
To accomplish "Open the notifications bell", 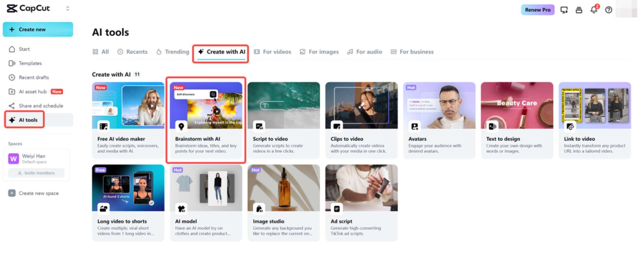I will click(x=594, y=10).
